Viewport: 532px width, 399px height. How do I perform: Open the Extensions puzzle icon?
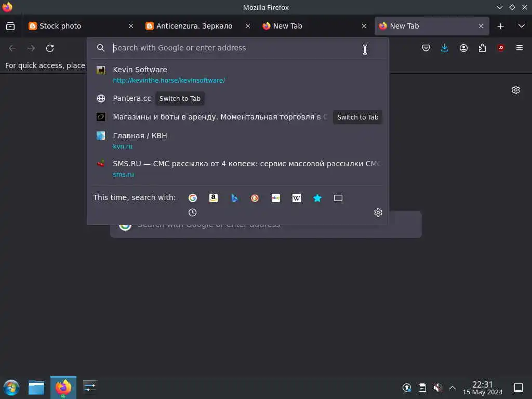pos(482,48)
